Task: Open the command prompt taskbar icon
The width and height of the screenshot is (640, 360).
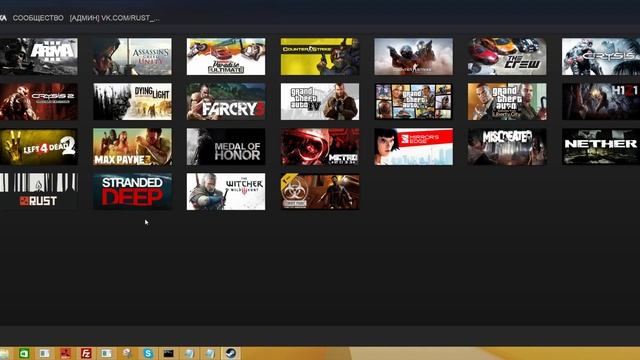Action: (x=169, y=353)
